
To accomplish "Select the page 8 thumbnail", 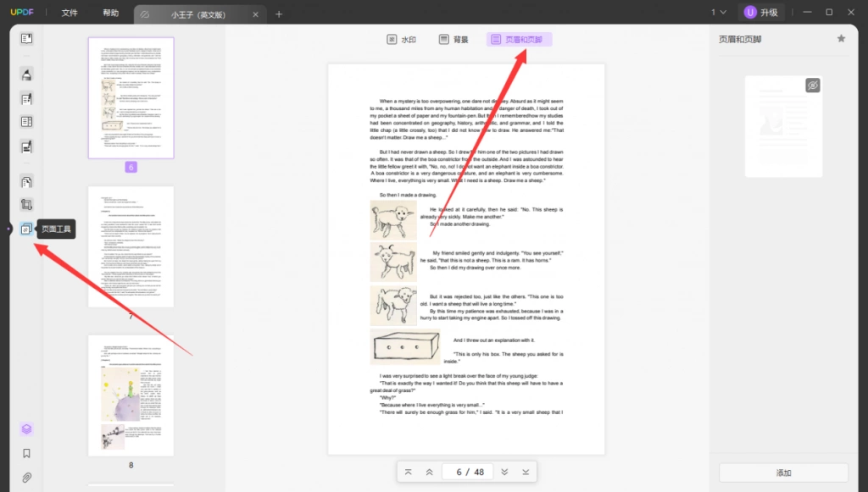I will pyautogui.click(x=131, y=395).
